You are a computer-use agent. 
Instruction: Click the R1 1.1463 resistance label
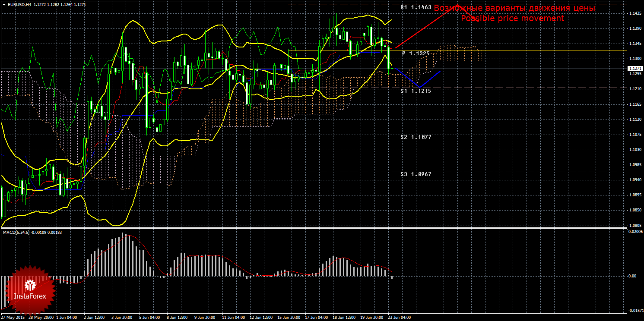coord(416,8)
